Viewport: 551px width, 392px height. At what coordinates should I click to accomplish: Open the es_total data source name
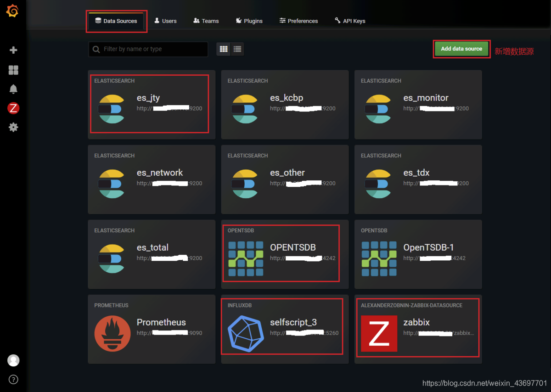(152, 247)
